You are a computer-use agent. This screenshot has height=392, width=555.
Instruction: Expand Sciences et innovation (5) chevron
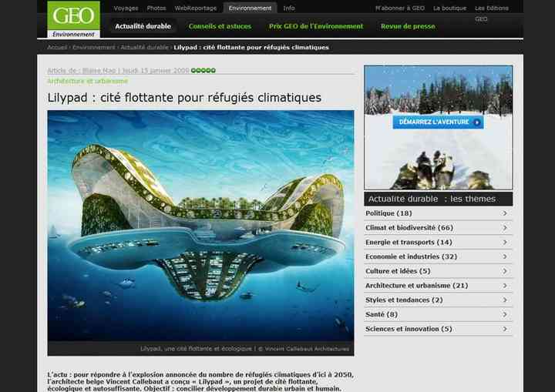click(x=505, y=329)
